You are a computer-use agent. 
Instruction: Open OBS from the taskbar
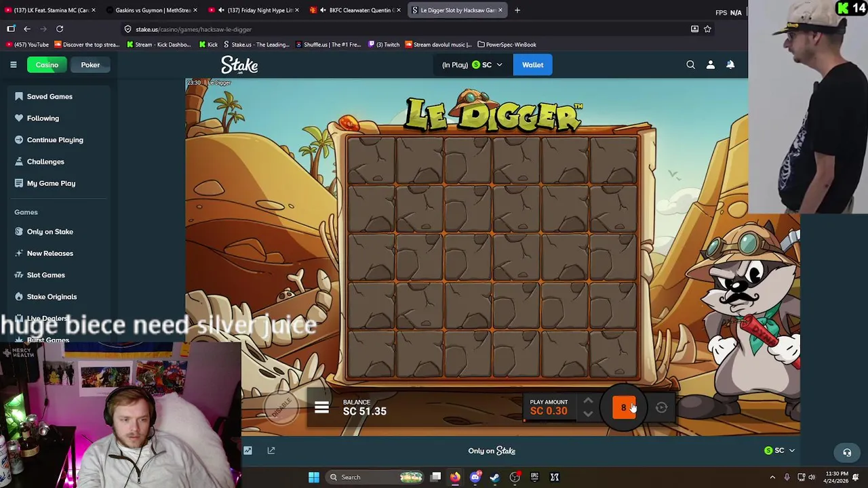pyautogui.click(x=515, y=477)
